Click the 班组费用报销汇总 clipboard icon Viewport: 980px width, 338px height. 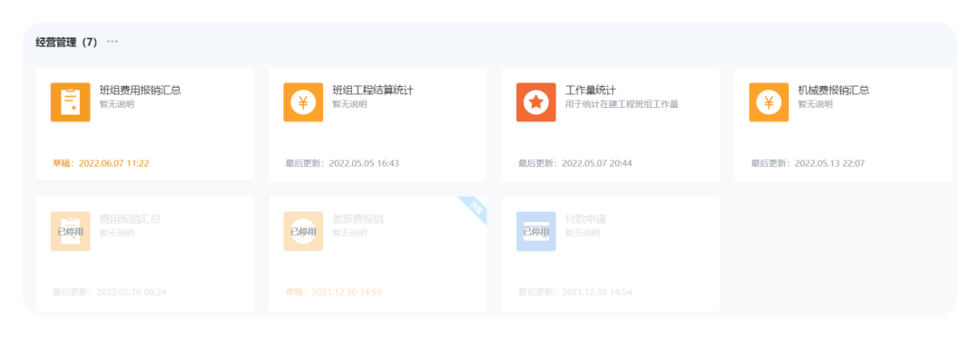(70, 102)
